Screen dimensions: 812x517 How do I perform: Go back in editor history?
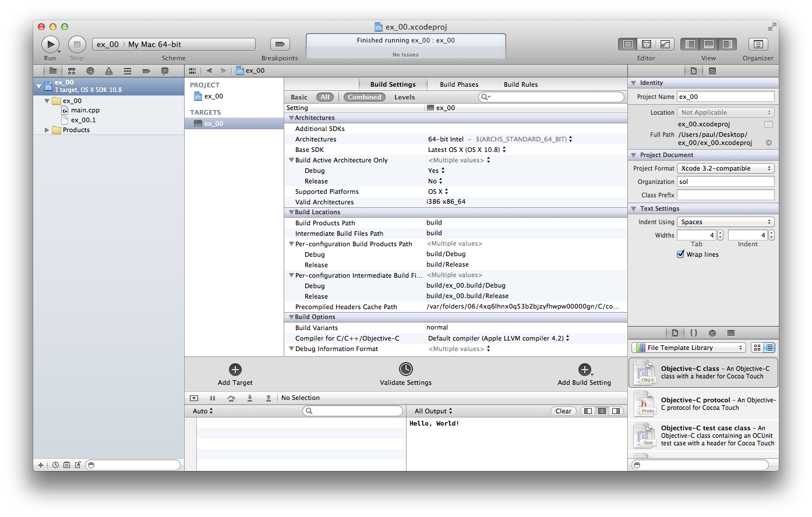pos(209,71)
